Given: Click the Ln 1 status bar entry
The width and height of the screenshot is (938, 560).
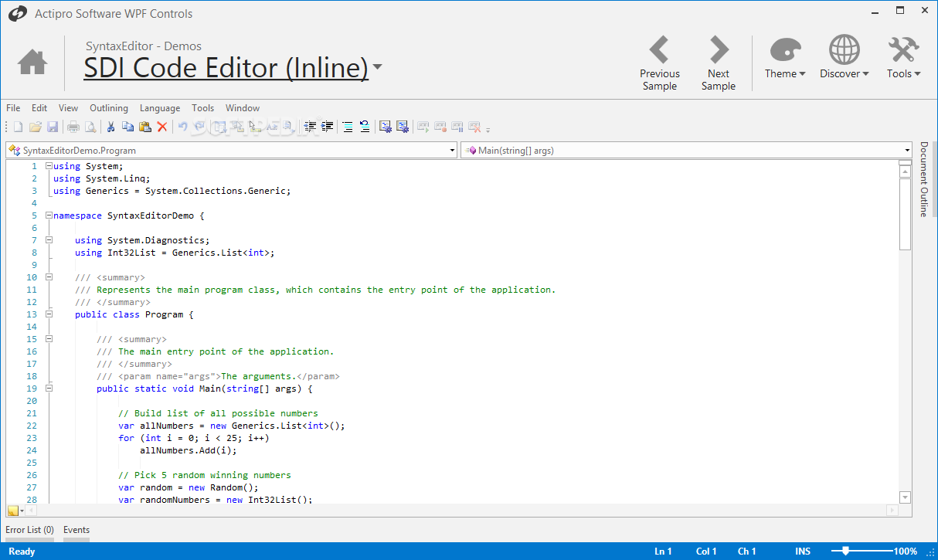Looking at the screenshot, I should pos(663,552).
